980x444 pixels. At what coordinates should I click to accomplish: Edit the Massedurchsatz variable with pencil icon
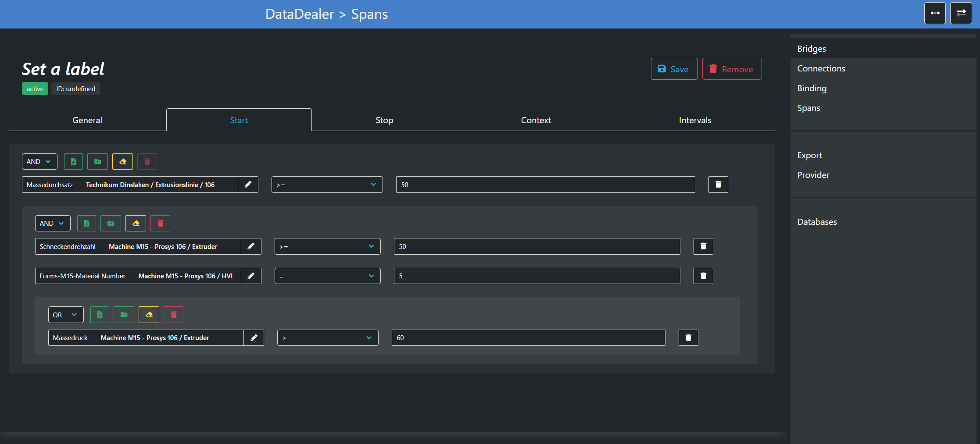[x=248, y=185]
